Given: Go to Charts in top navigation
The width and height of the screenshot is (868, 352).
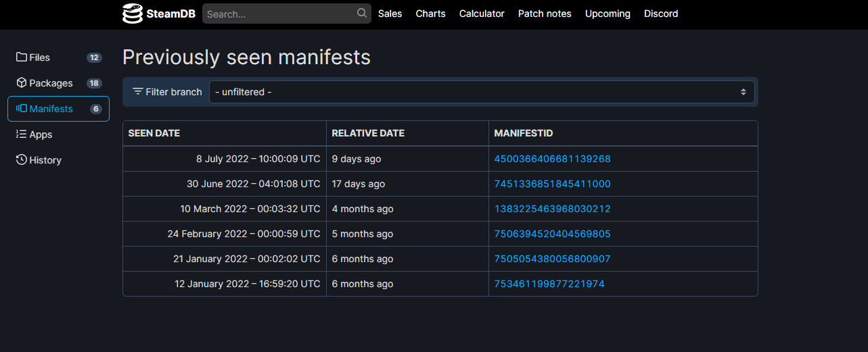Looking at the screenshot, I should (430, 14).
